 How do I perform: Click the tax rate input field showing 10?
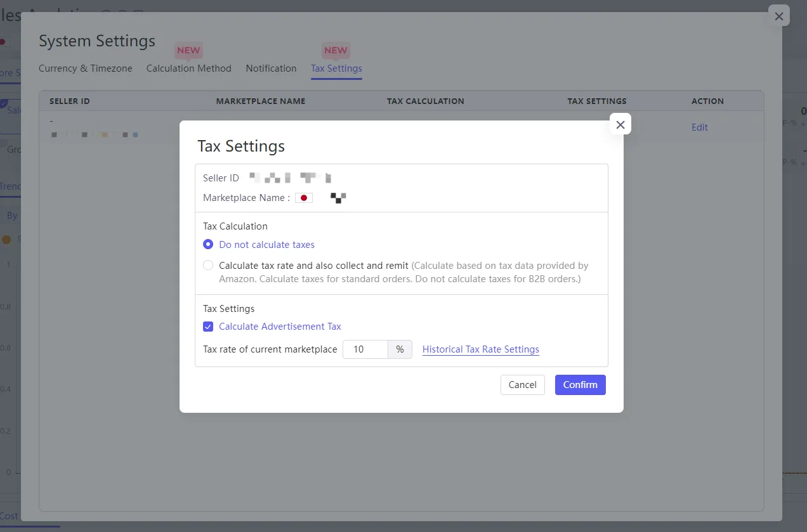365,349
